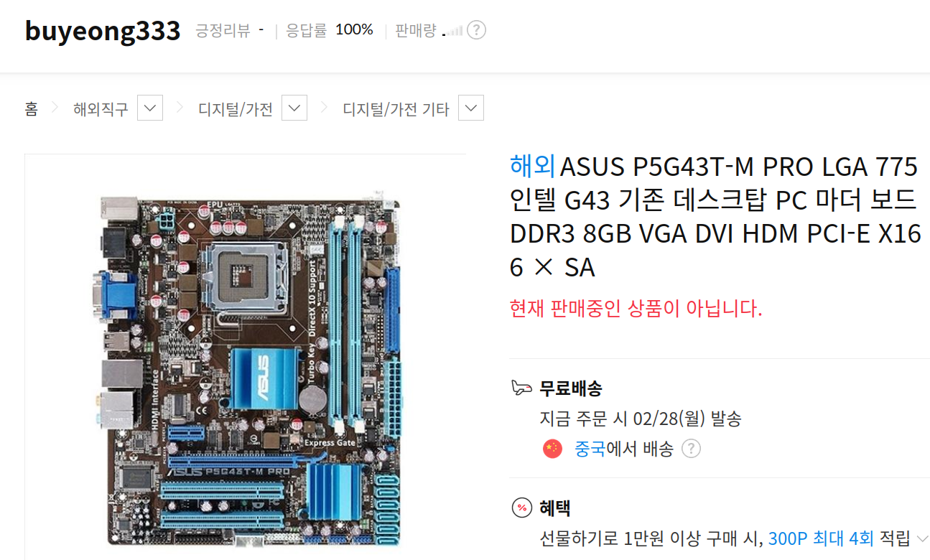Open the 디지털/가전 기타 category dropdown
The width and height of the screenshot is (930, 560).
(471, 108)
